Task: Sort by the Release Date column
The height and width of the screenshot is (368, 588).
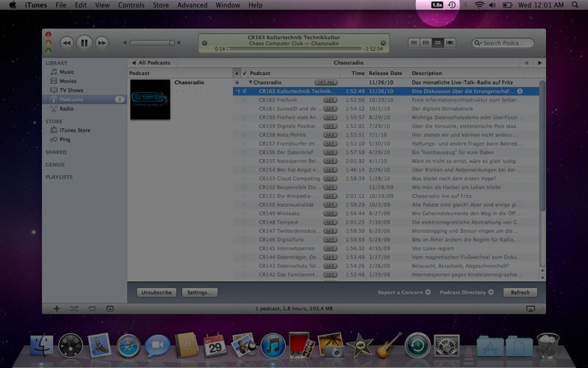Action: click(385, 73)
